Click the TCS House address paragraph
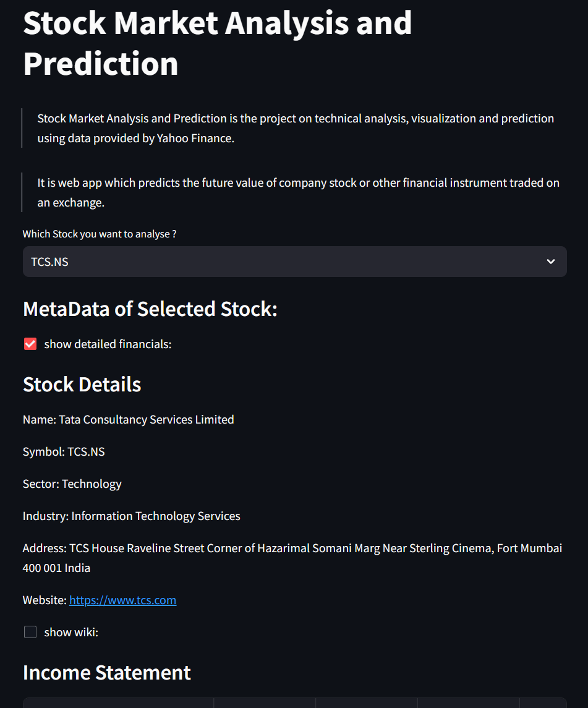588x708 pixels. [x=292, y=558]
